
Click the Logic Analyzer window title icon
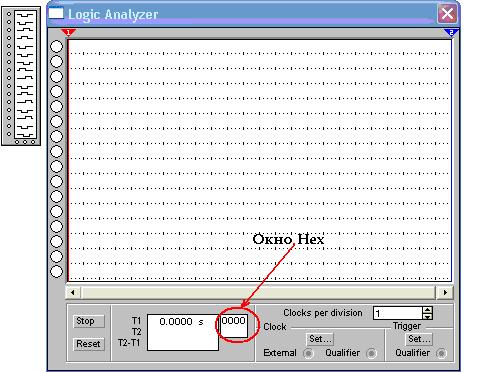click(56, 13)
